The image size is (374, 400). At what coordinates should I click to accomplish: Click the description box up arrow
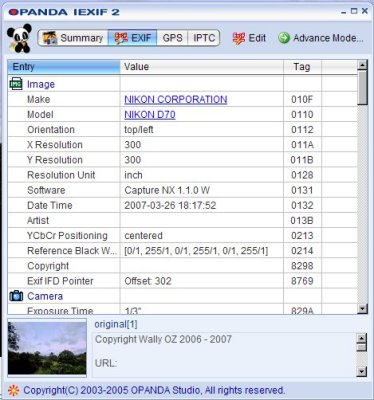click(x=361, y=339)
